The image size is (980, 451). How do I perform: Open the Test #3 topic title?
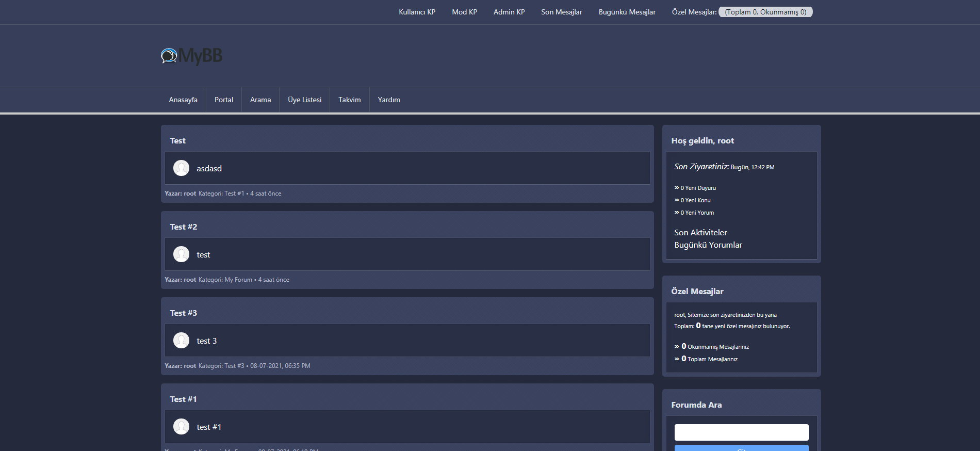pos(183,313)
